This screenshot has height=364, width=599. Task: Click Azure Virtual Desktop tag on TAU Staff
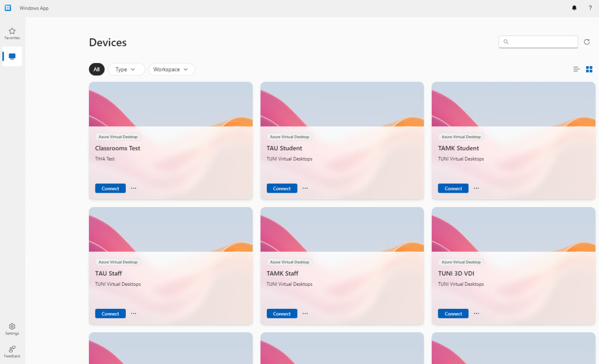click(x=118, y=262)
